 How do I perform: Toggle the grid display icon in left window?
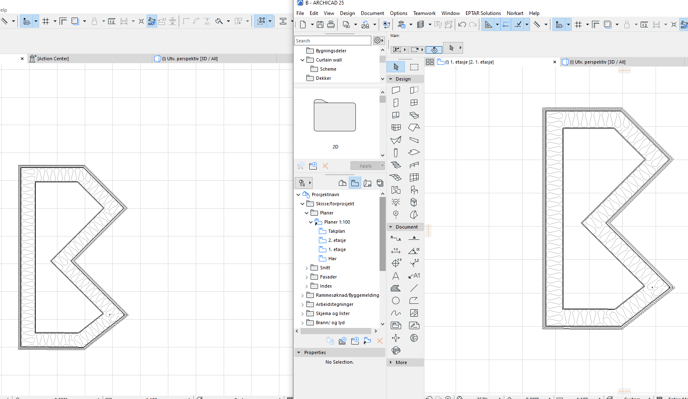pyautogui.click(x=46, y=21)
